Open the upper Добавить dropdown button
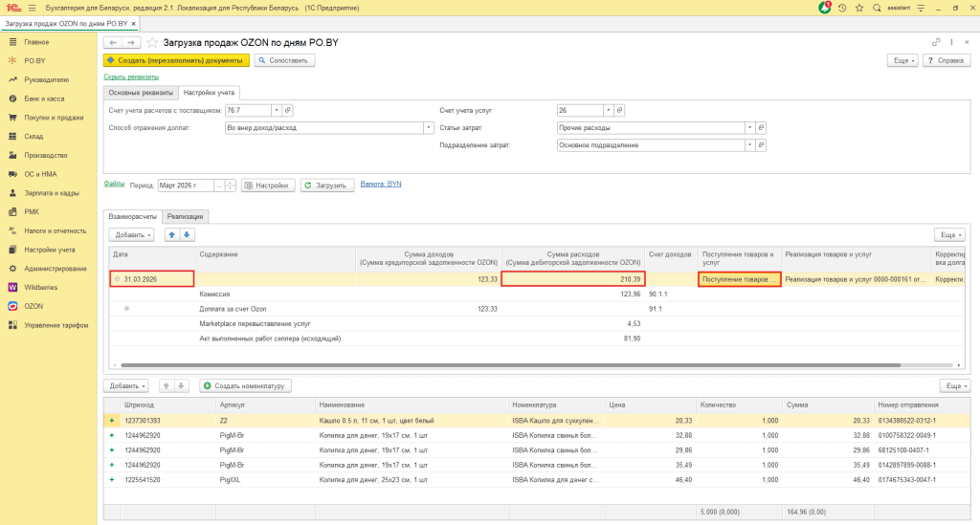 point(131,234)
